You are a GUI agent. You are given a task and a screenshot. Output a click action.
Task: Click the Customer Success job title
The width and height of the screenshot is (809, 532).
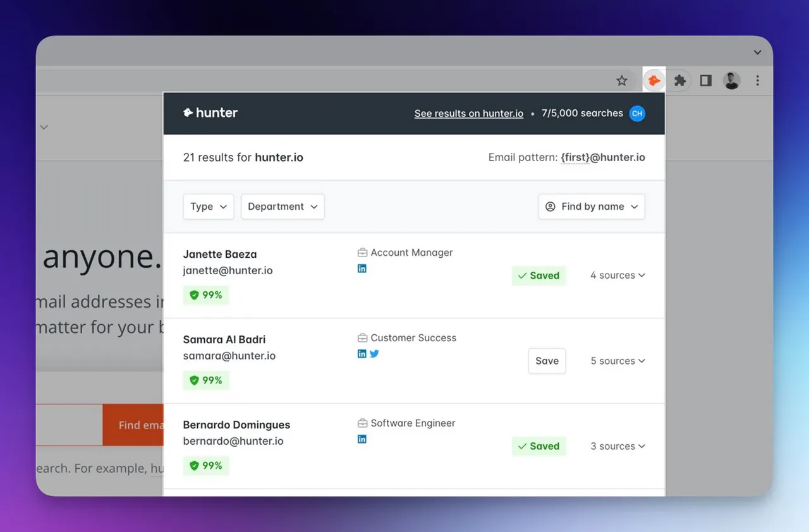[413, 337]
